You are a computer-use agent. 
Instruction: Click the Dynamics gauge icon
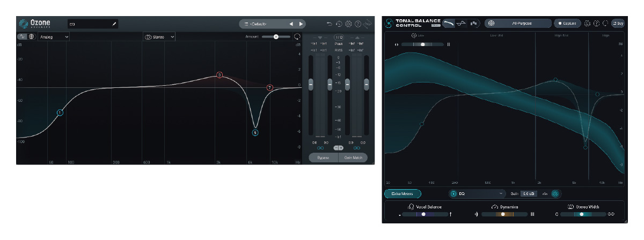point(494,207)
